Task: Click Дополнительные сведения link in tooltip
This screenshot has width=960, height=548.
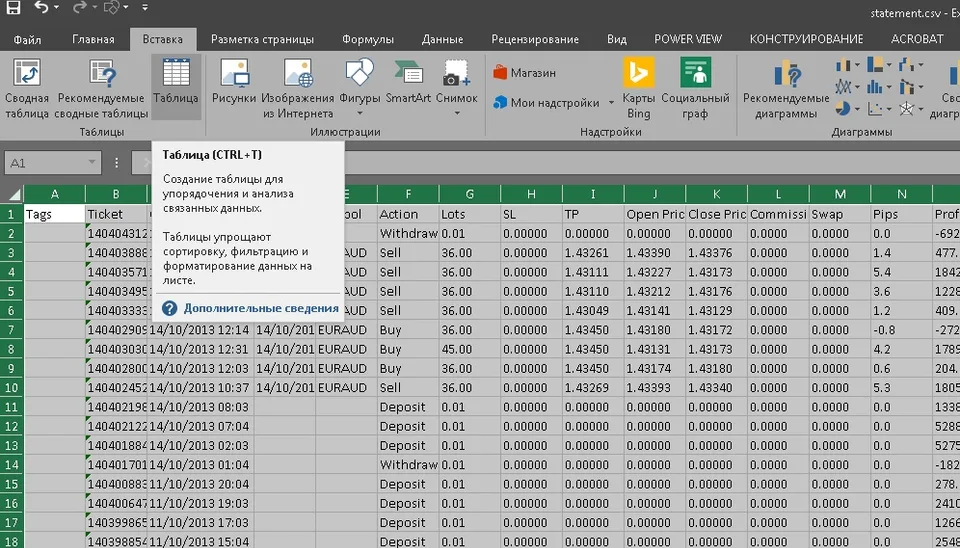Action: [261, 308]
